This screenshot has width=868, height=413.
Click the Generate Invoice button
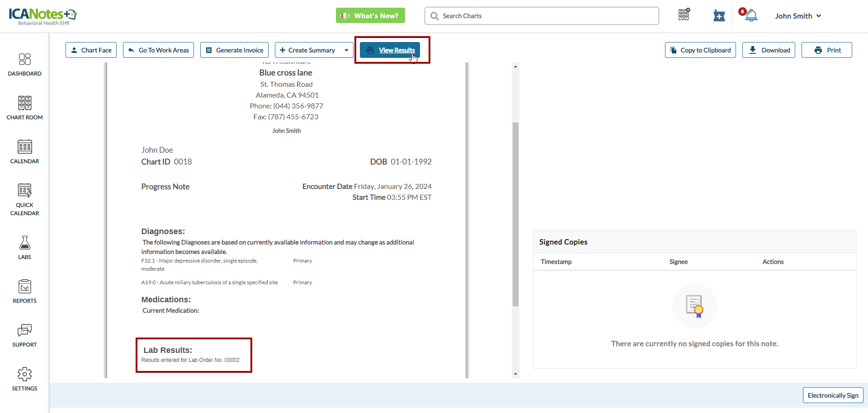coord(234,50)
